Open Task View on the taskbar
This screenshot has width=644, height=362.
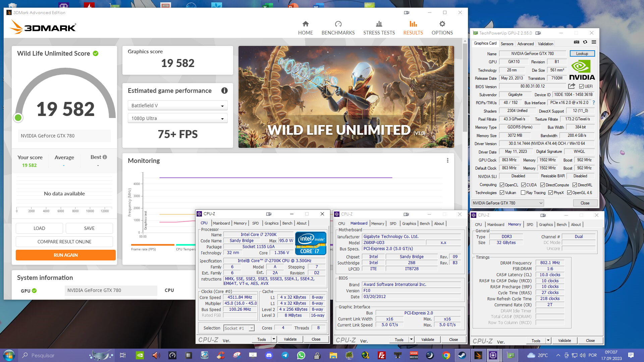point(122,355)
